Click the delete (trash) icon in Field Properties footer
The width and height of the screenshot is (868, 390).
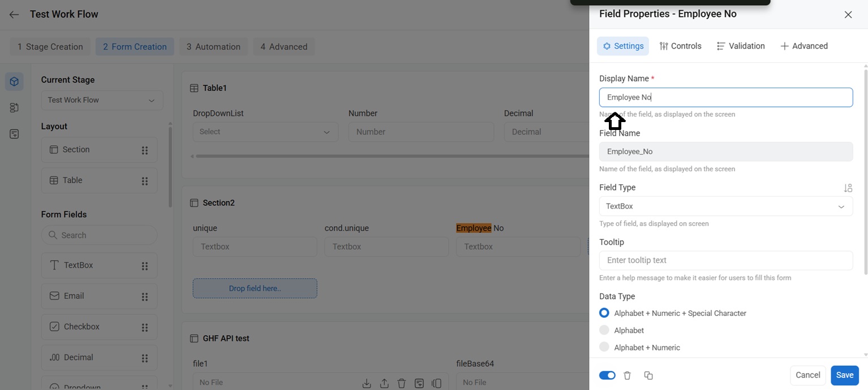[x=627, y=376]
